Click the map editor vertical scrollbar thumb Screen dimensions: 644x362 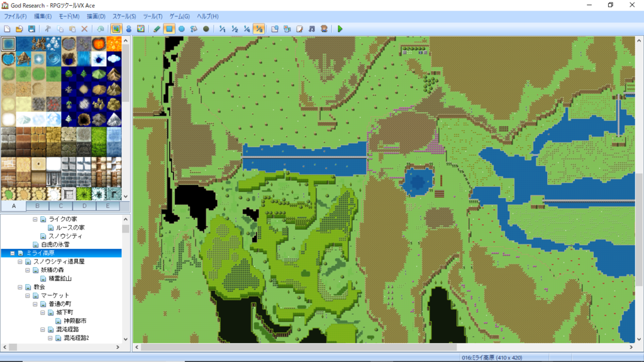coord(639,229)
